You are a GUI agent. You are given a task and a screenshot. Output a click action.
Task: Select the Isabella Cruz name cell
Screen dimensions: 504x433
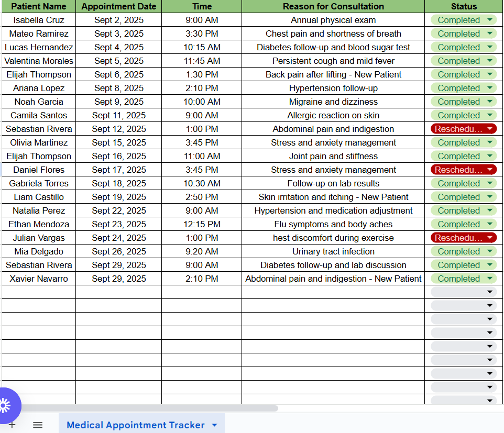point(39,20)
